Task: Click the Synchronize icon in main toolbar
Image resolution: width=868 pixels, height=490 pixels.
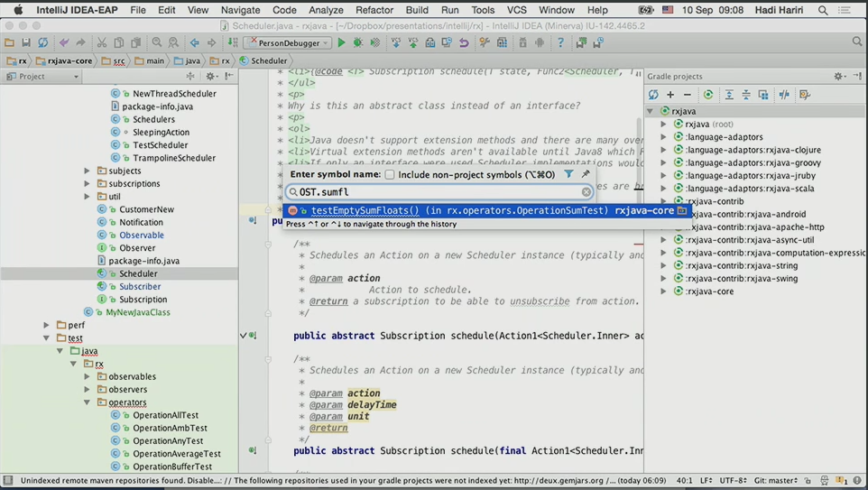Action: click(x=42, y=42)
